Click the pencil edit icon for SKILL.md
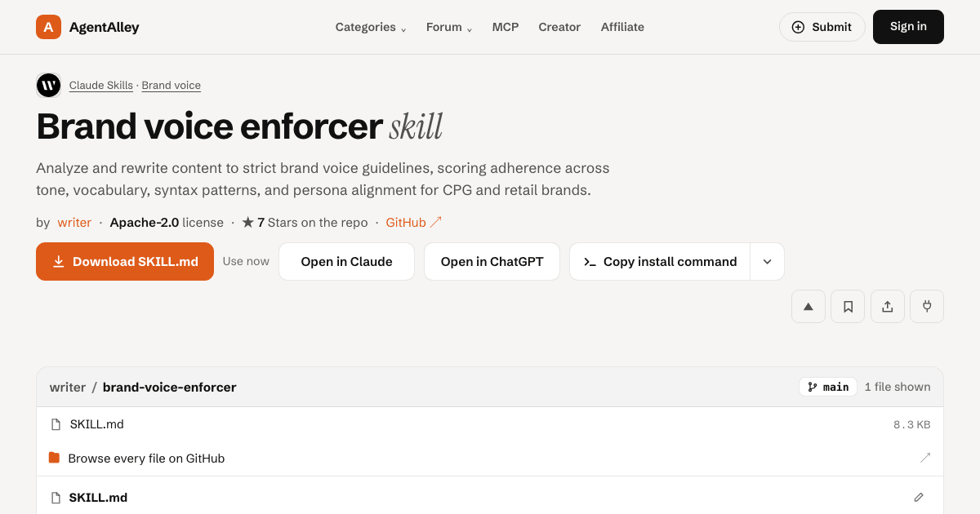The image size is (980, 514). click(919, 498)
